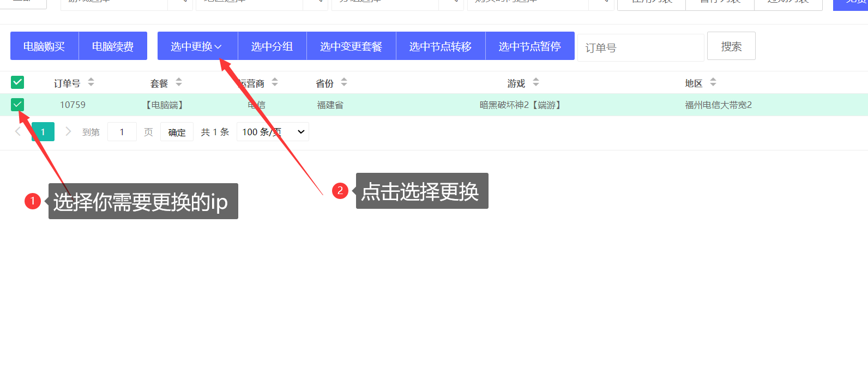Open the 100 条/页 page size dropdown
The width and height of the screenshot is (868, 368).
click(273, 132)
